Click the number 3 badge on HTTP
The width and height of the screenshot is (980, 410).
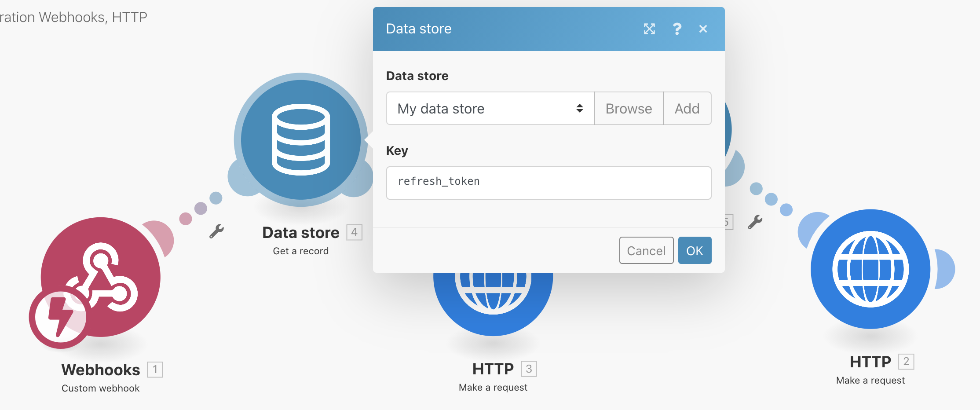tap(529, 369)
